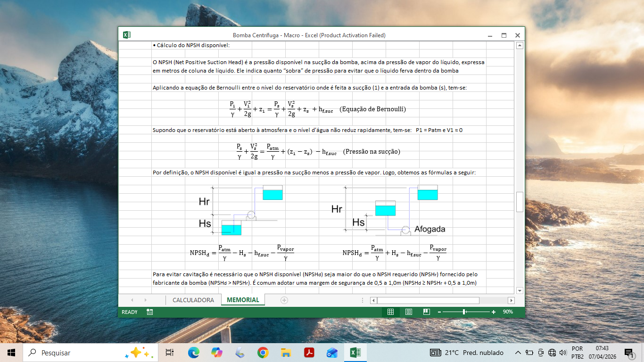The width and height of the screenshot is (644, 362).
Task: Click vertical scrollbar down arrow
Action: [520, 290]
